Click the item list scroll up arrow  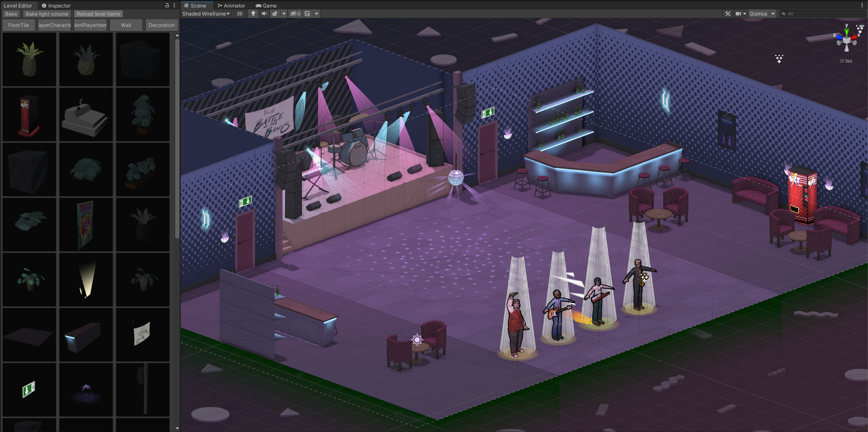point(177,35)
